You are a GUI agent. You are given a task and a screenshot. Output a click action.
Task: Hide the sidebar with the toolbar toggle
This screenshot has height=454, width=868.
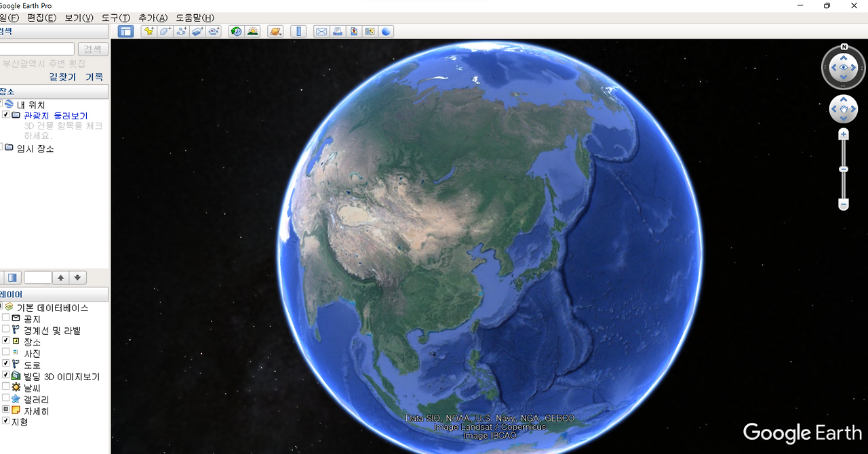pos(125,31)
